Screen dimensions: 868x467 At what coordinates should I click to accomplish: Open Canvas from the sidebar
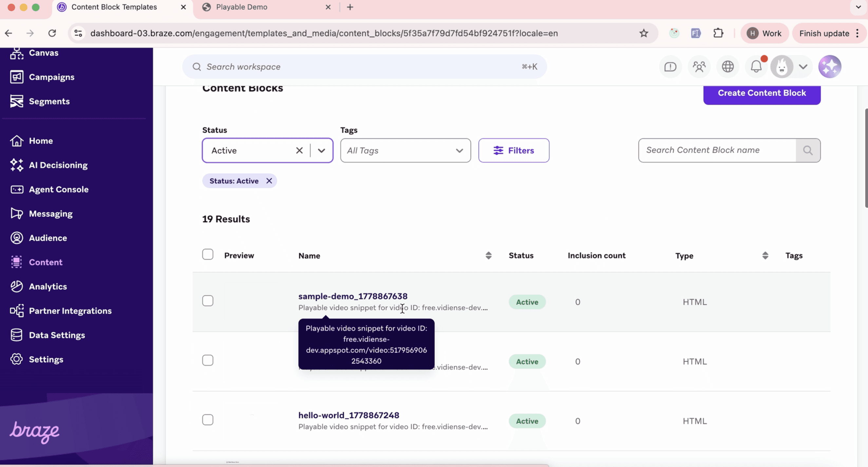[x=34, y=53]
